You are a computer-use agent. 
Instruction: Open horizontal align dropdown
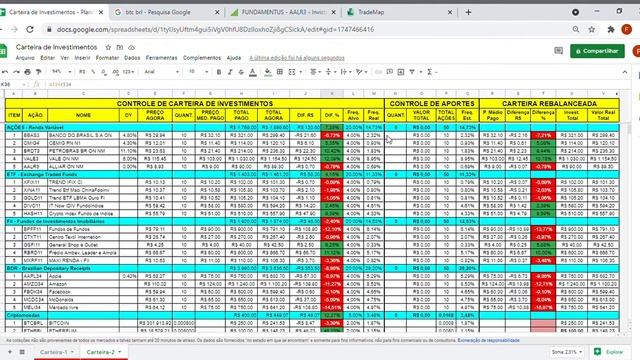click(x=315, y=72)
